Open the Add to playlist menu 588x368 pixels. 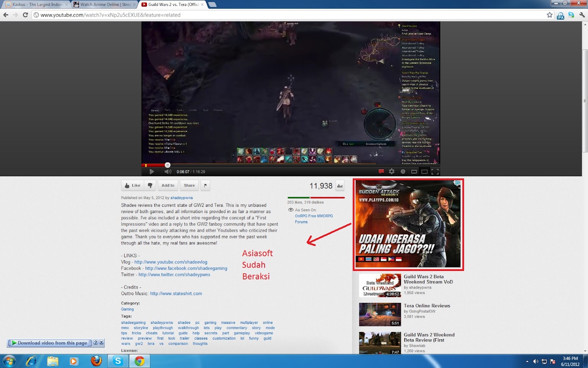pyautogui.click(x=168, y=185)
